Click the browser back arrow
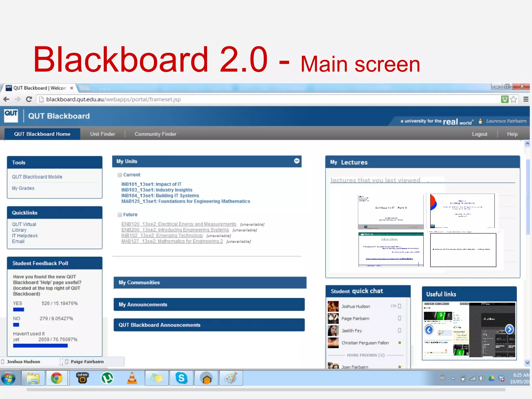Screen dimensions: 532x399 tap(6, 99)
